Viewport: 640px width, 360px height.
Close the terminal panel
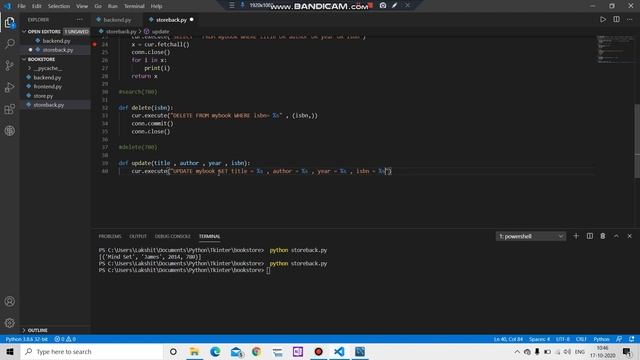(629, 236)
